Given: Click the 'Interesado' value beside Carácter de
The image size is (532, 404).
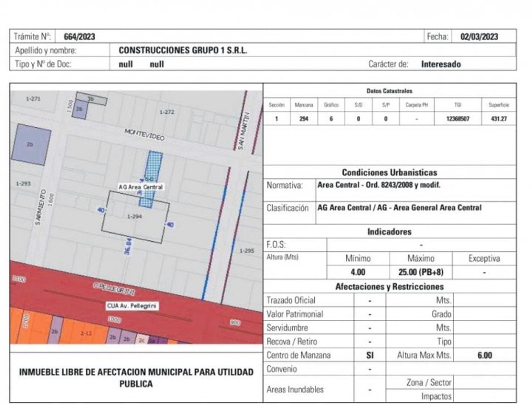Looking at the screenshot, I should pos(441,64).
